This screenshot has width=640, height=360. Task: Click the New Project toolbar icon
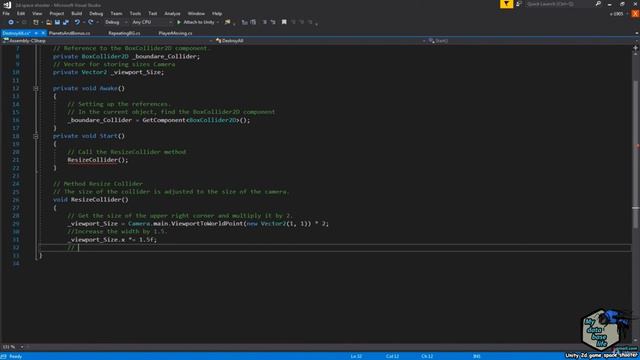pos(36,22)
